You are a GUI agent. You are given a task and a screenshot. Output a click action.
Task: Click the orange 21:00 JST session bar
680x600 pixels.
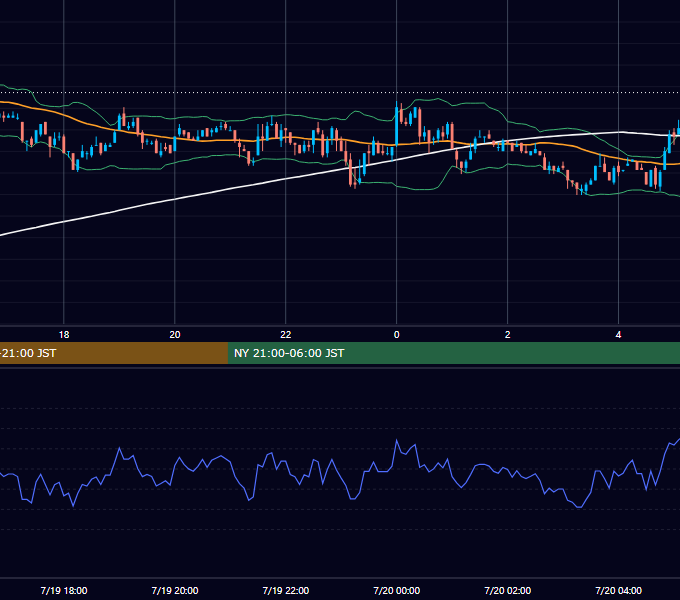(x=114, y=353)
